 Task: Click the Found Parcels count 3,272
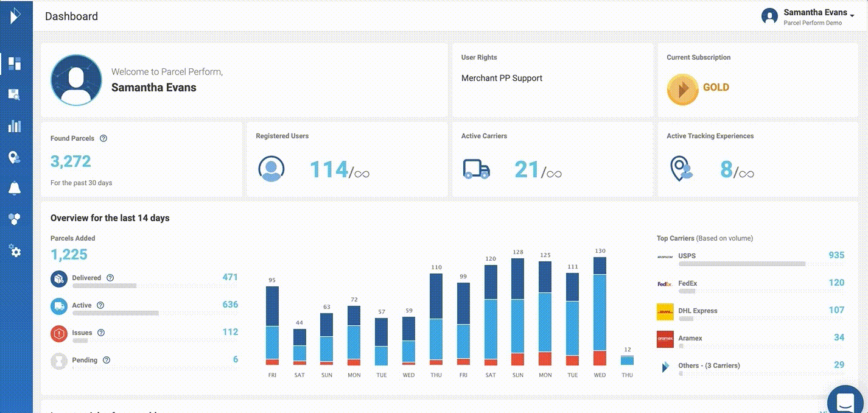click(x=71, y=161)
